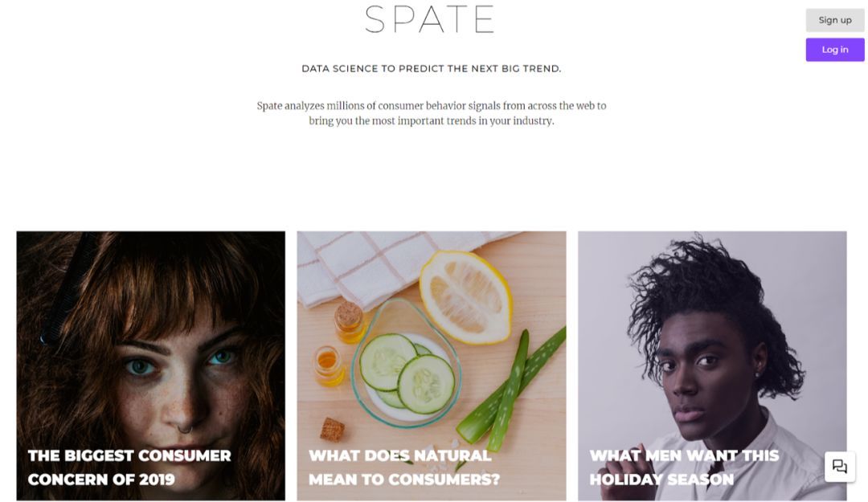Open the chat widget icon
The width and height of the screenshot is (868, 502).
click(x=839, y=467)
